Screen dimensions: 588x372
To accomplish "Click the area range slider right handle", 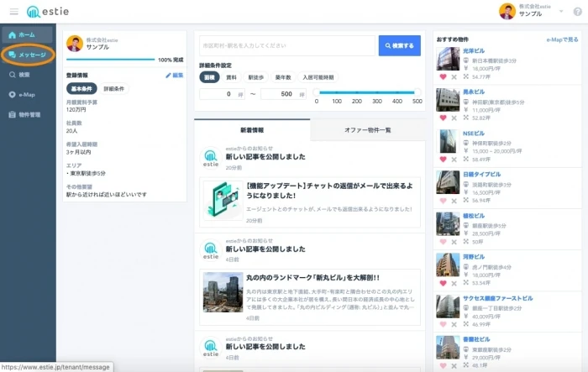I will coord(417,92).
